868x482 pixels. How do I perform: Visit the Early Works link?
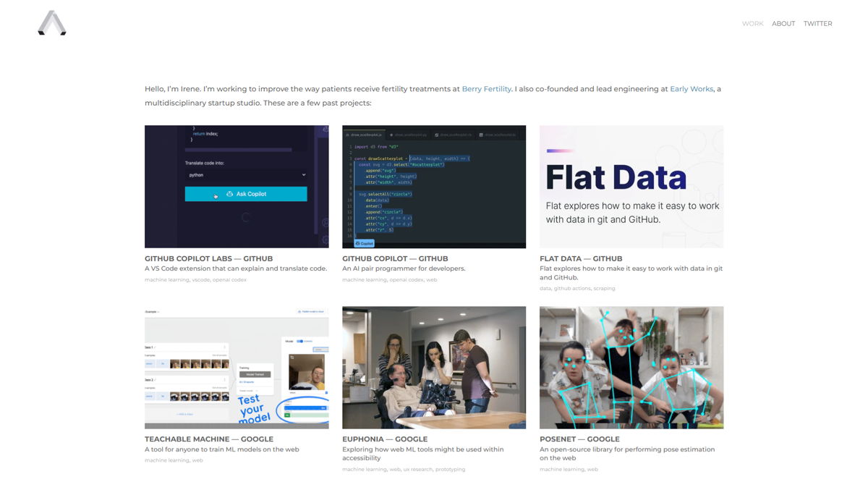[692, 89]
